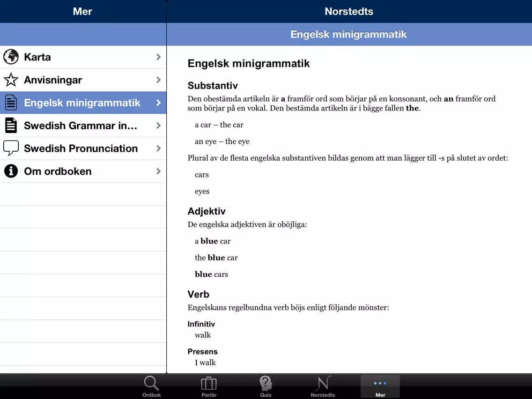Open the Norstedts tab
Image resolution: width=532 pixels, height=399 pixels.
click(x=323, y=386)
